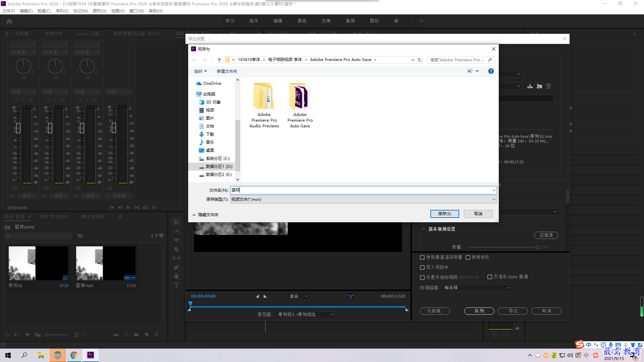This screenshot has width=644, height=362.
Task: Enable Use Maximum Render Quality checkbox
Action: coord(422,257)
